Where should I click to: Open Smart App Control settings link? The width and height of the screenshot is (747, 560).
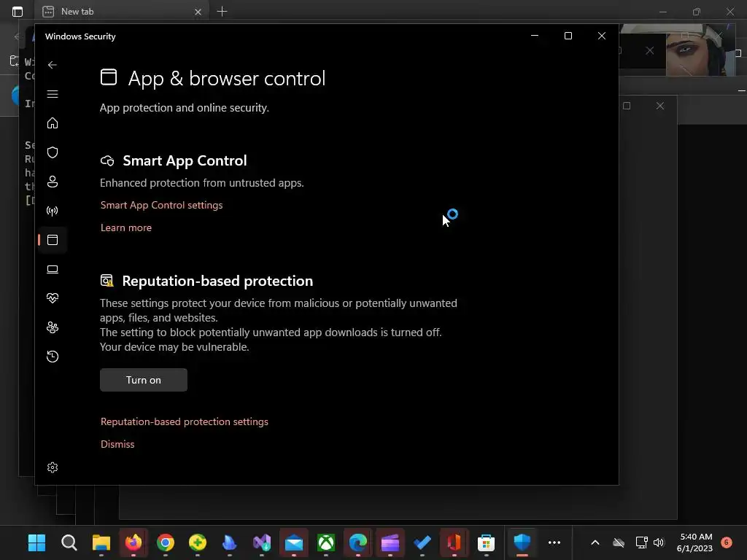[161, 205]
